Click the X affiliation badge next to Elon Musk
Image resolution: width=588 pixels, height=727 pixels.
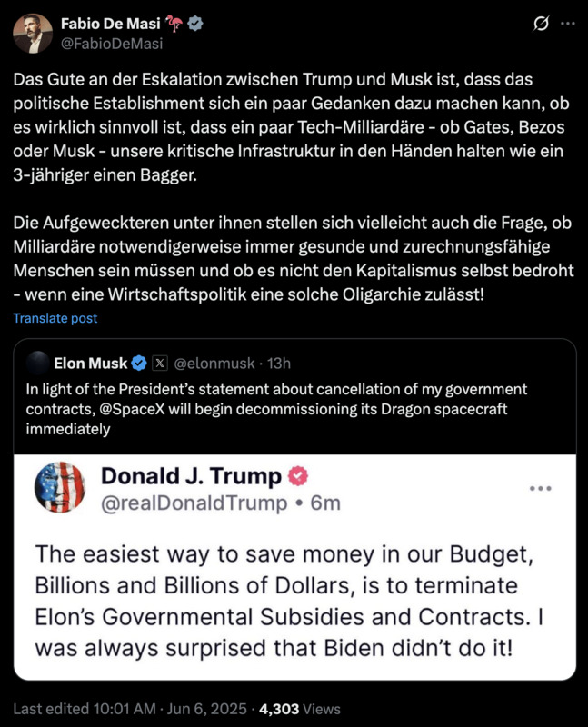pos(159,363)
